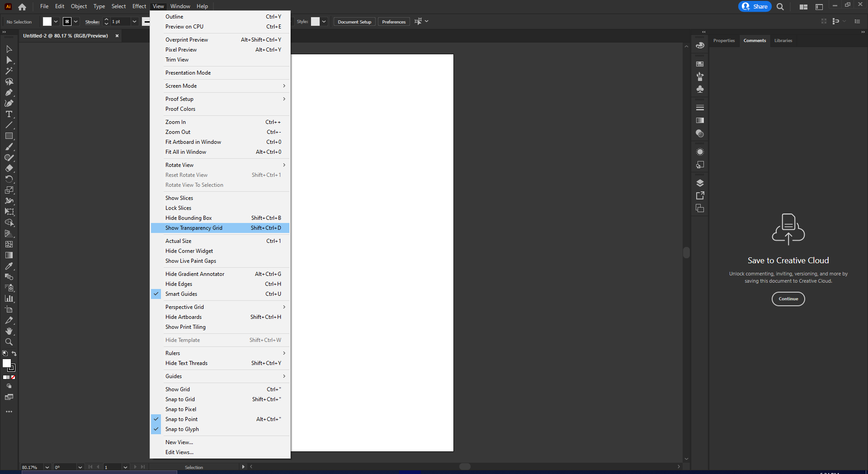The height and width of the screenshot is (474, 868).
Task: Select the Line Segment tool
Action: point(9,125)
